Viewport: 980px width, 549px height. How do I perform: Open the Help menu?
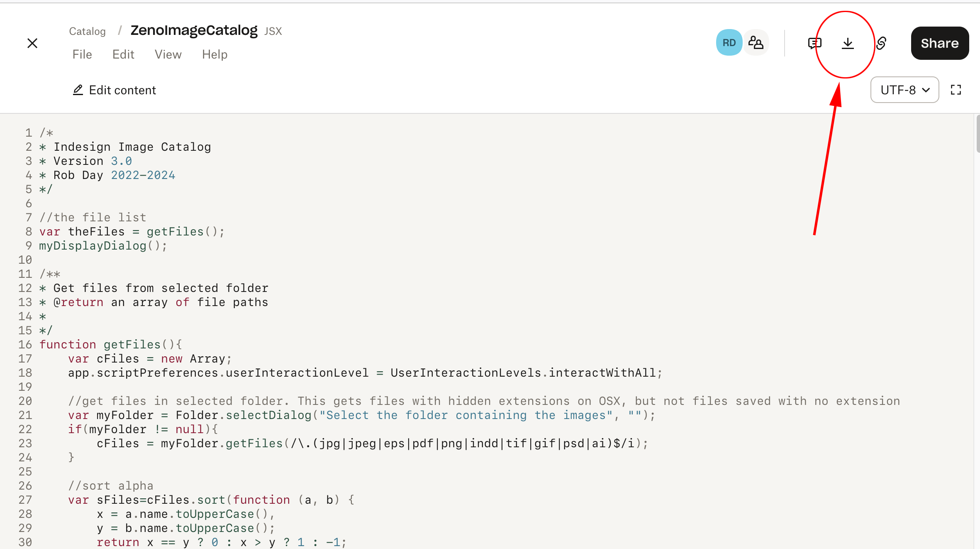(x=215, y=54)
